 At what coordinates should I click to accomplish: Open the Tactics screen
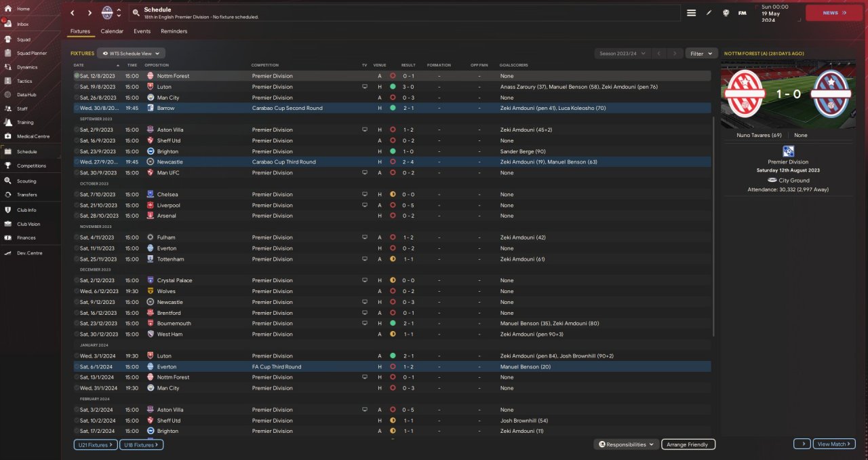24,81
